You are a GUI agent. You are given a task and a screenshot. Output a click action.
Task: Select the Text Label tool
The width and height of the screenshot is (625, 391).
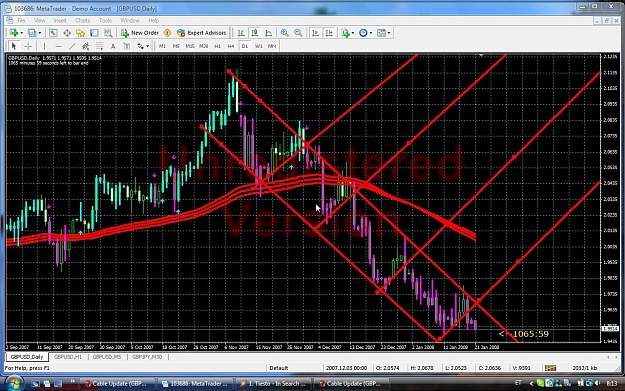tap(127, 46)
